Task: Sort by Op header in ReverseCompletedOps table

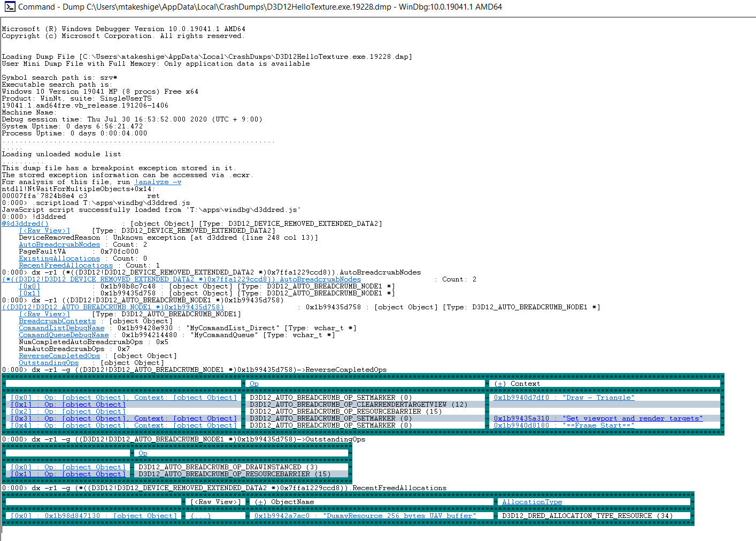Action: (x=254, y=384)
